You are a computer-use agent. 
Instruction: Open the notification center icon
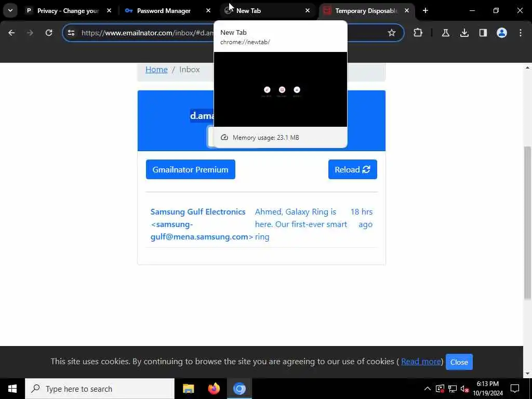click(515, 389)
